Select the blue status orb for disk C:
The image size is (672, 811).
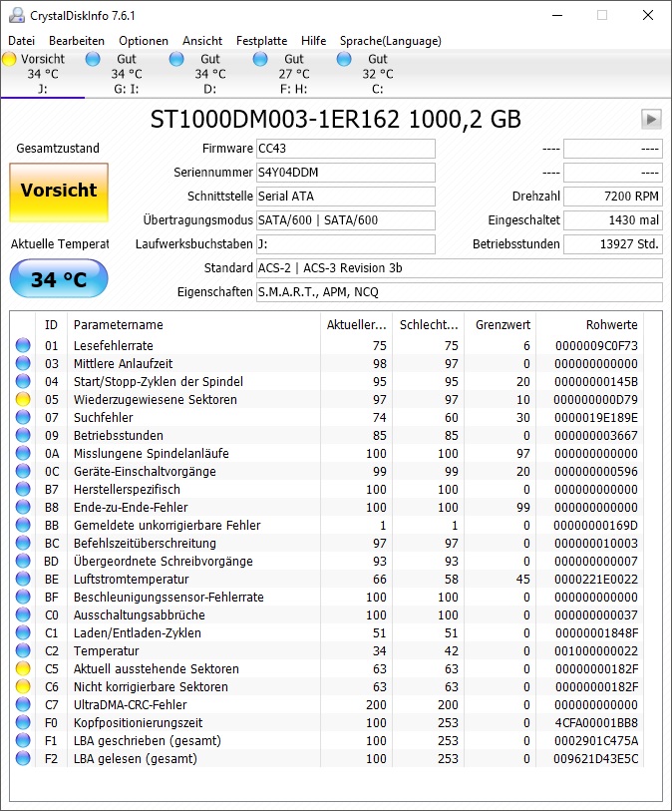[x=344, y=59]
